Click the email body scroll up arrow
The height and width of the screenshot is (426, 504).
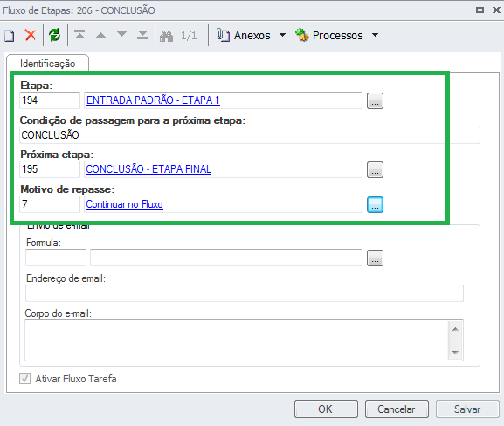(455, 329)
